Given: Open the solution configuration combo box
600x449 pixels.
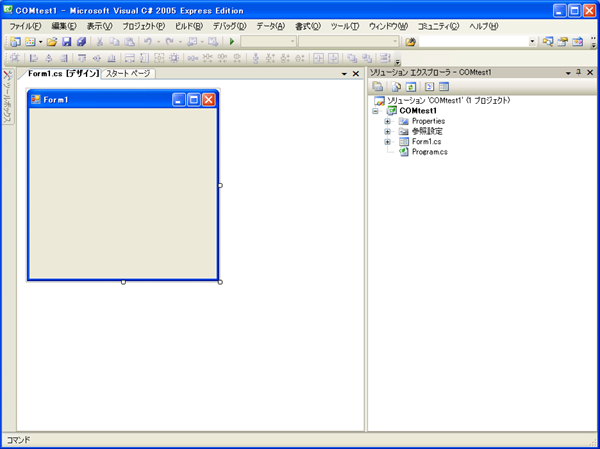Looking at the screenshot, I should pos(268,42).
